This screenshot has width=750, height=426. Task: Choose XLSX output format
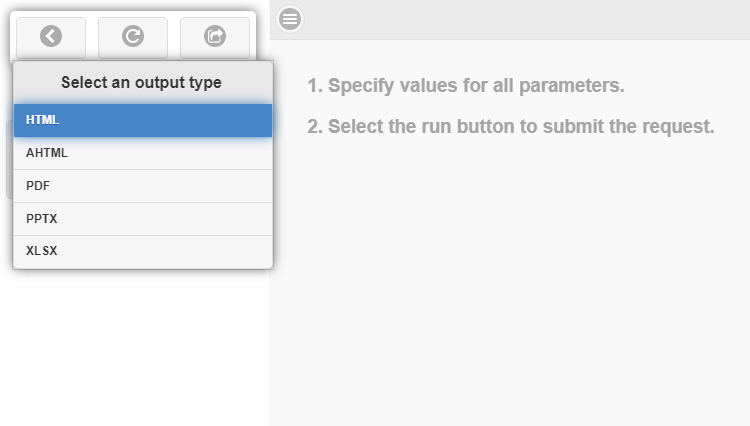coord(142,251)
